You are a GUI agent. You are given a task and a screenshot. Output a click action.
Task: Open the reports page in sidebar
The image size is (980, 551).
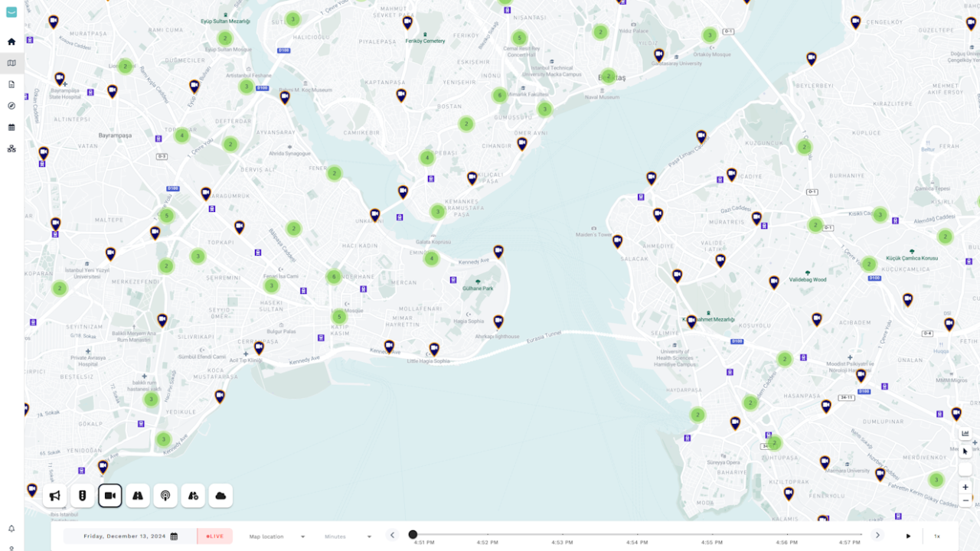11,83
